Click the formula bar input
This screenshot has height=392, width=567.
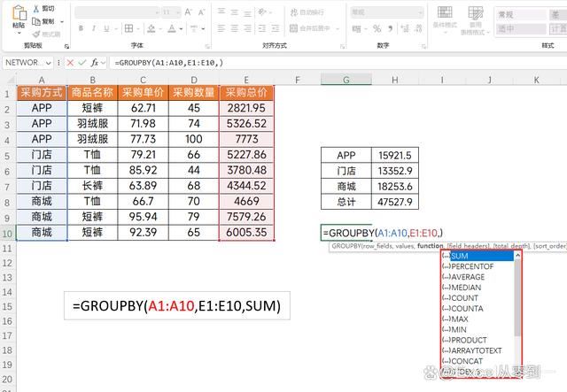click(338, 63)
